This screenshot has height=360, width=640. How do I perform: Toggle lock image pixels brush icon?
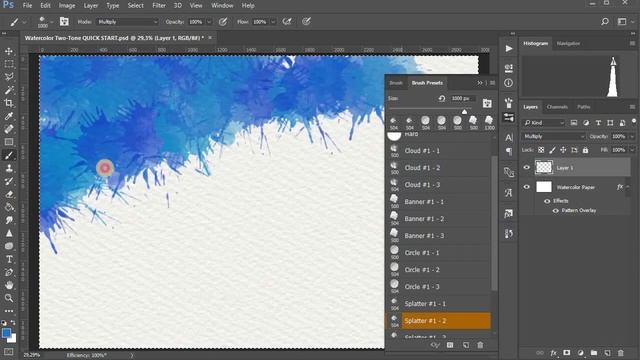(552, 150)
